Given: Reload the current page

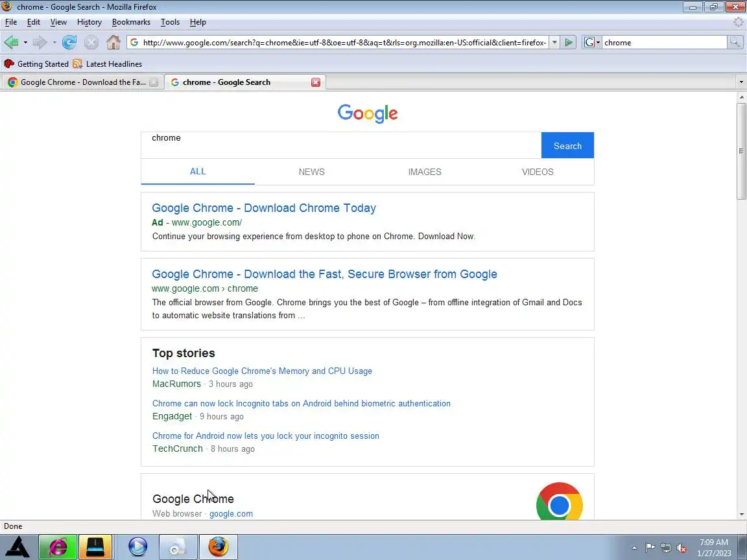Looking at the screenshot, I should [69, 42].
